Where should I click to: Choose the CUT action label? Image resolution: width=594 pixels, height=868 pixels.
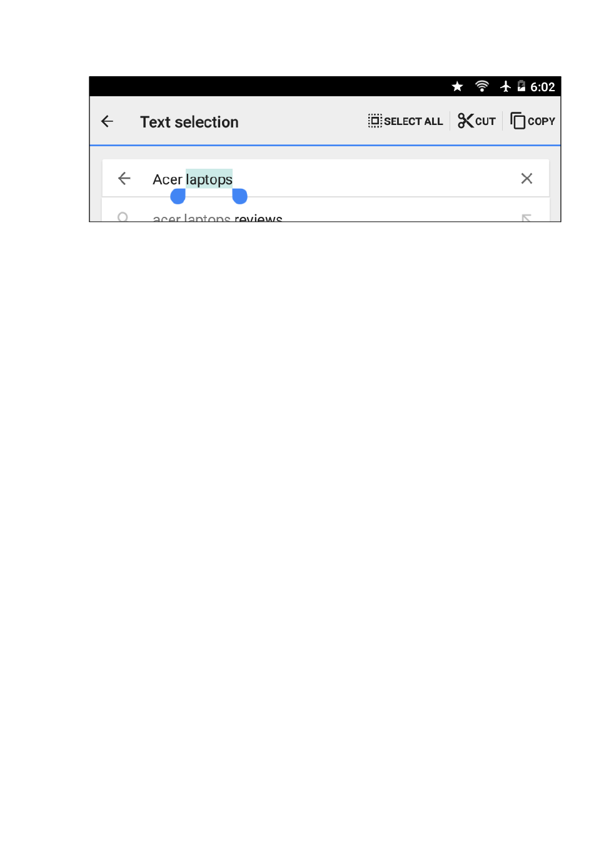(x=485, y=121)
